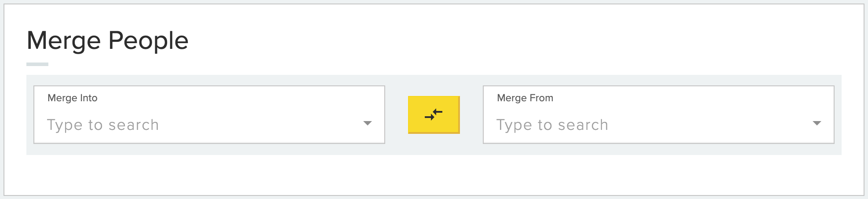Click the Merge Into field label
The image size is (868, 199).
[x=73, y=98]
